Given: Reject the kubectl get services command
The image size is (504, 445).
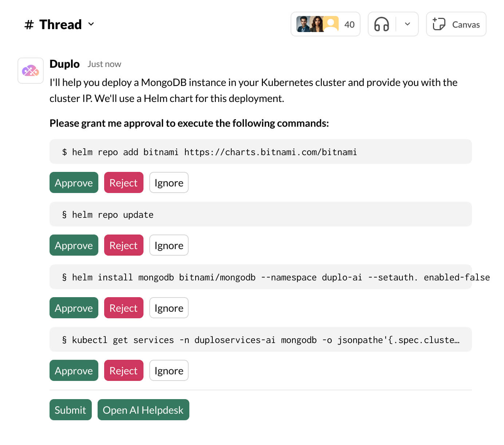Looking at the screenshot, I should click(123, 371).
